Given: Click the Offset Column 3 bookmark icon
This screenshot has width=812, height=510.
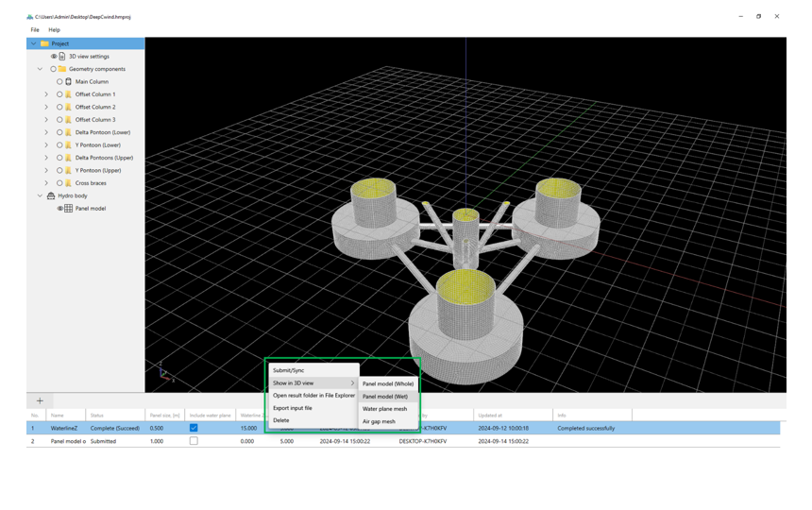Looking at the screenshot, I should click(x=68, y=120).
